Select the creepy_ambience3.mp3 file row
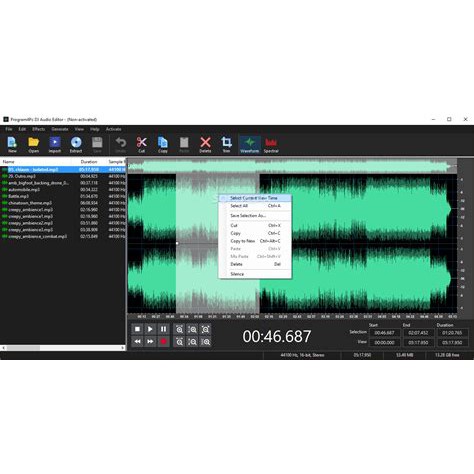The width and height of the screenshot is (474, 474). coord(63,230)
